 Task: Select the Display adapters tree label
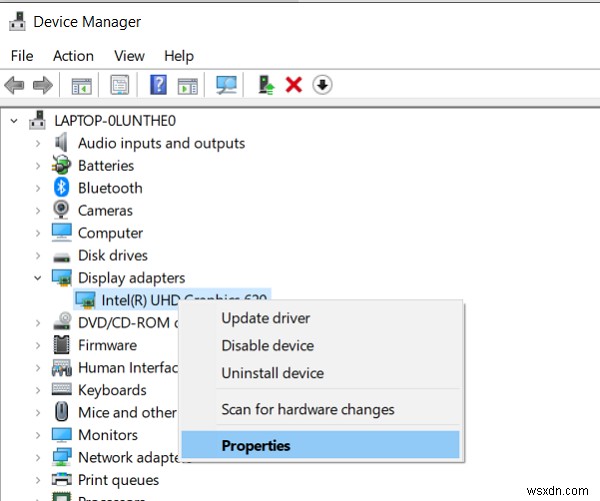point(131,278)
